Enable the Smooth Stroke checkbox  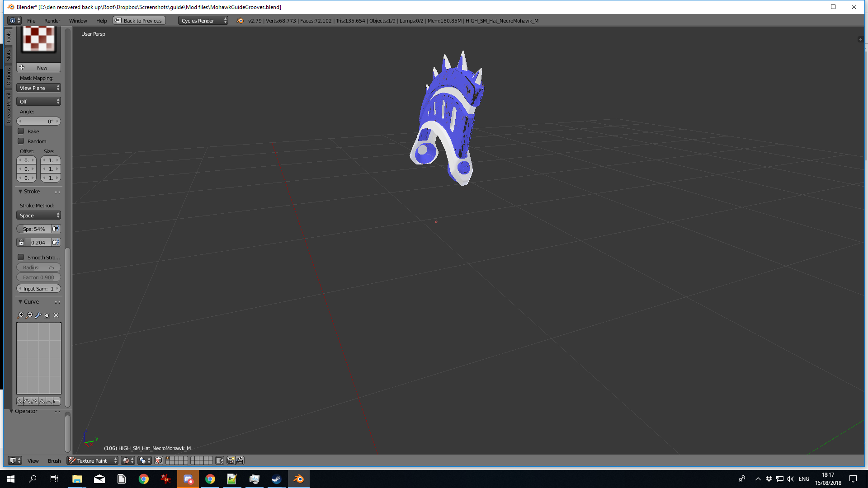click(21, 257)
